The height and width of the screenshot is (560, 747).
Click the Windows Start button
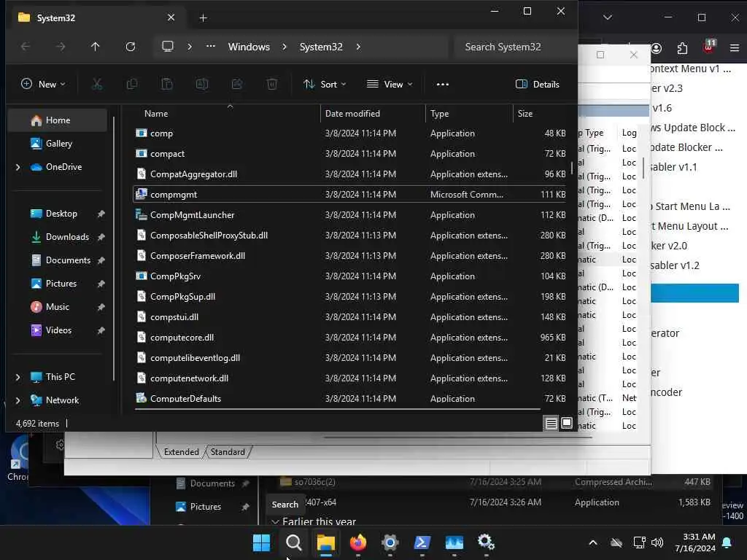[261, 542]
